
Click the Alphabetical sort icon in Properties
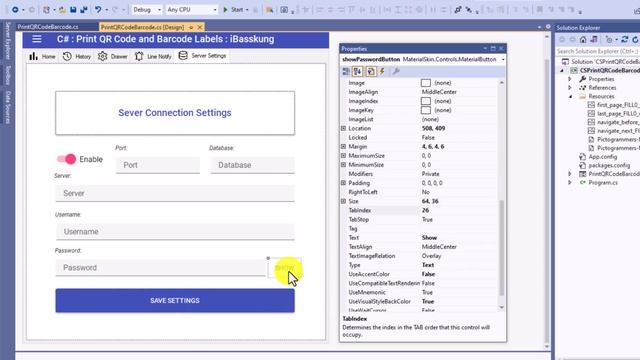[x=358, y=71]
